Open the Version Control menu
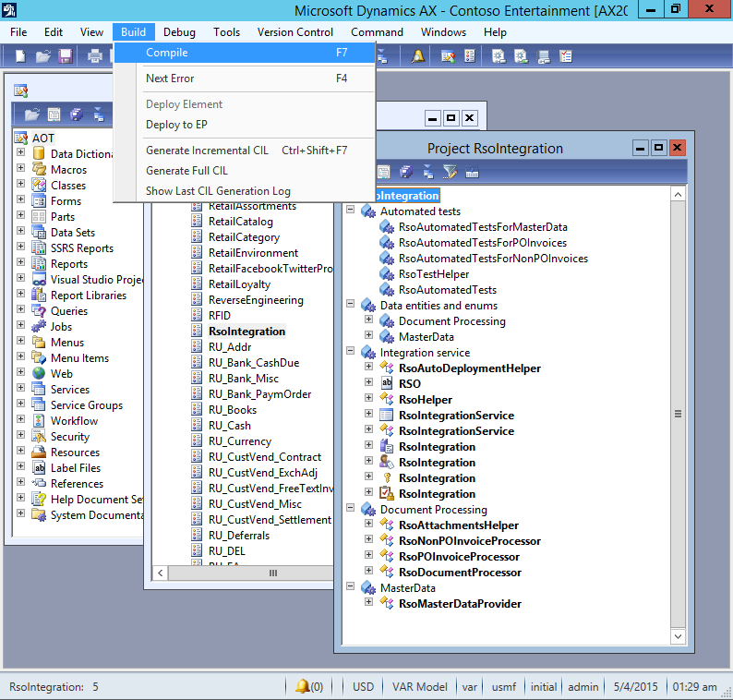The width and height of the screenshot is (733, 700). tap(294, 32)
